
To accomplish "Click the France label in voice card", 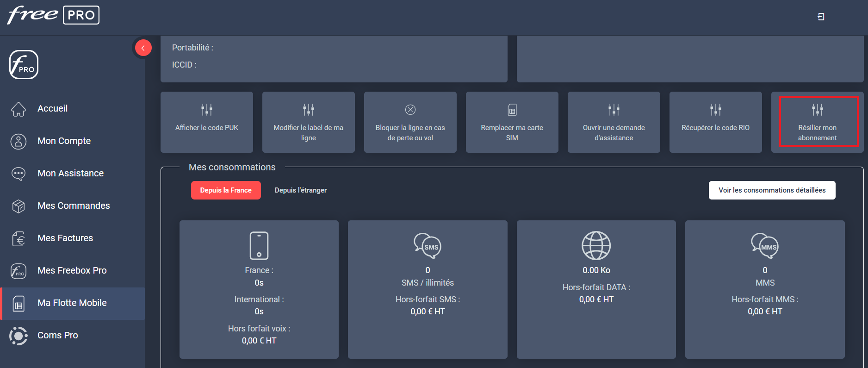I will (x=259, y=270).
